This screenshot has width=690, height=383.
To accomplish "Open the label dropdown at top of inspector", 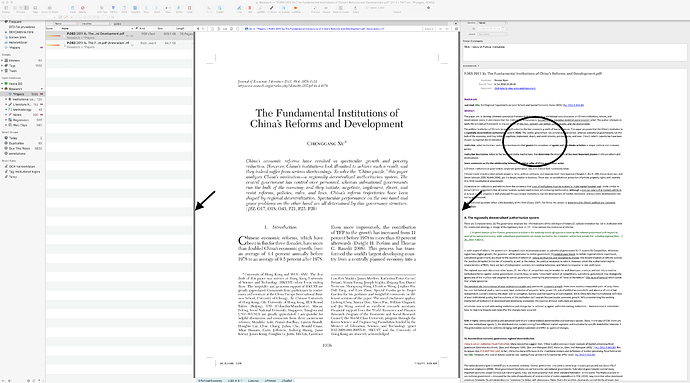I will pos(492,23).
